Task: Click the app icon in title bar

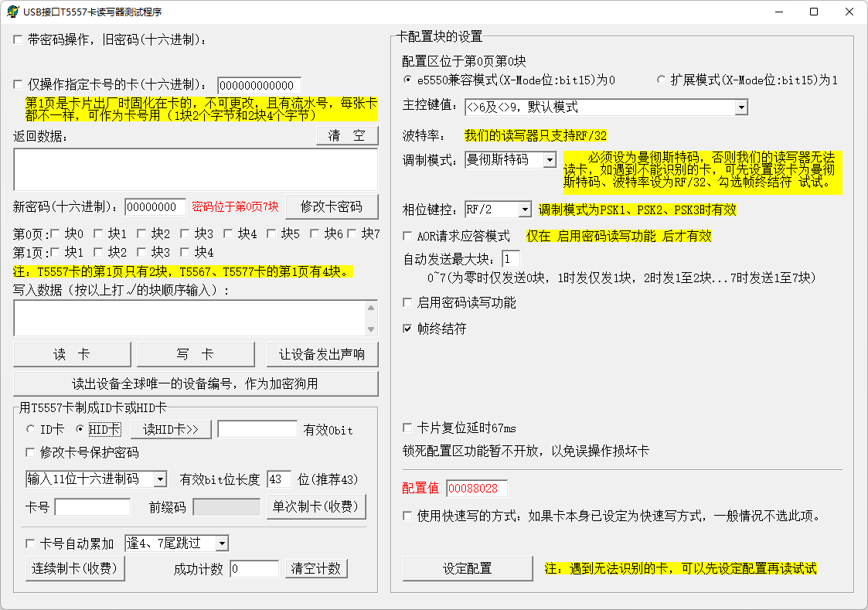Action: [x=12, y=12]
